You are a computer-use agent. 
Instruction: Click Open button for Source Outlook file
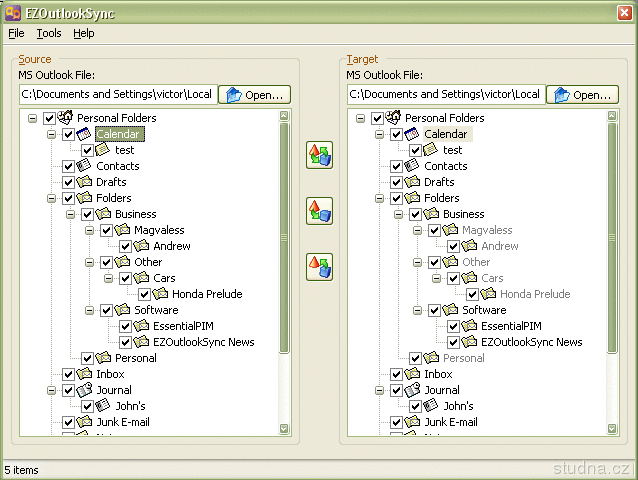pos(254,95)
